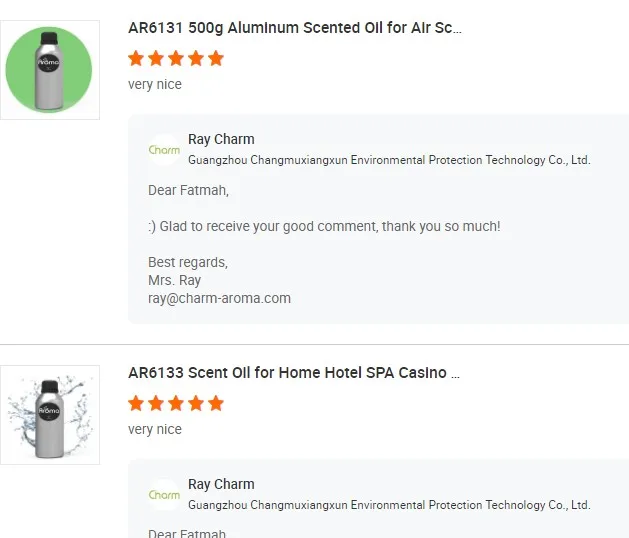
Task: Click the "Glad to receive your good comment" reply text
Action: (324, 226)
